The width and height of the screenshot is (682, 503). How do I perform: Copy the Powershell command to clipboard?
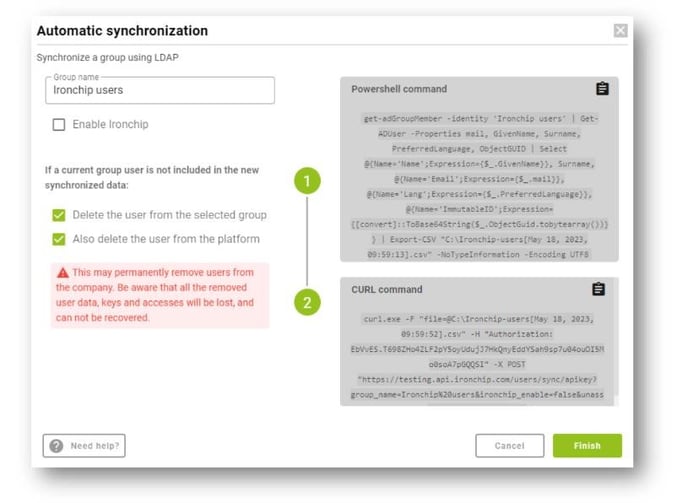(602, 89)
